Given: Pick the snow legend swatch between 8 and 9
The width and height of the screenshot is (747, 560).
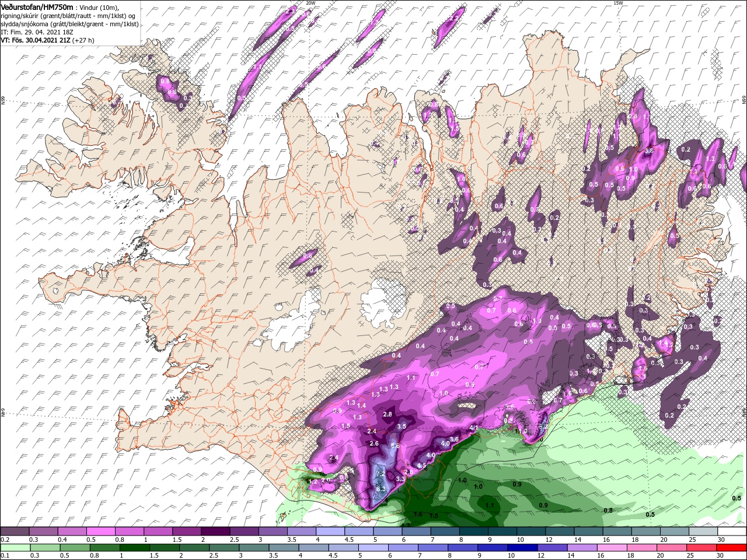Looking at the screenshot, I should pos(474,531).
